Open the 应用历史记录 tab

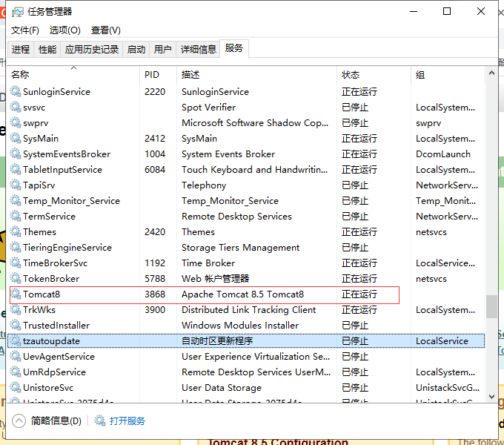[x=92, y=50]
